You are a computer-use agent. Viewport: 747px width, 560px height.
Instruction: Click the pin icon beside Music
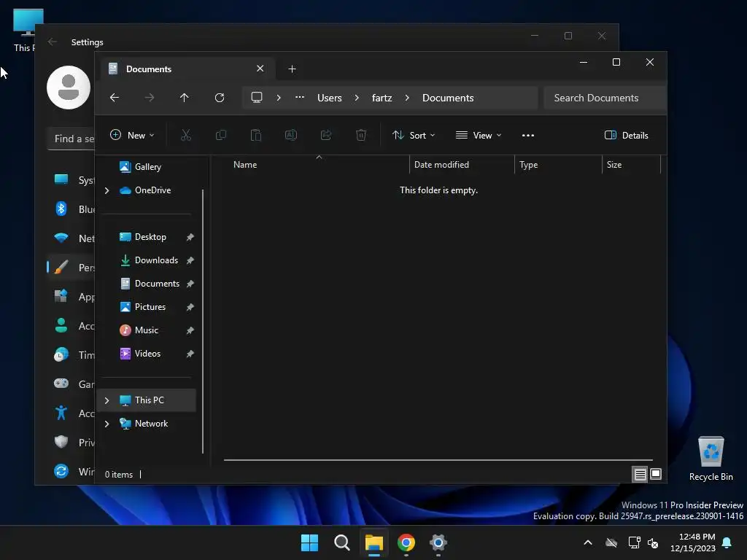click(x=190, y=330)
